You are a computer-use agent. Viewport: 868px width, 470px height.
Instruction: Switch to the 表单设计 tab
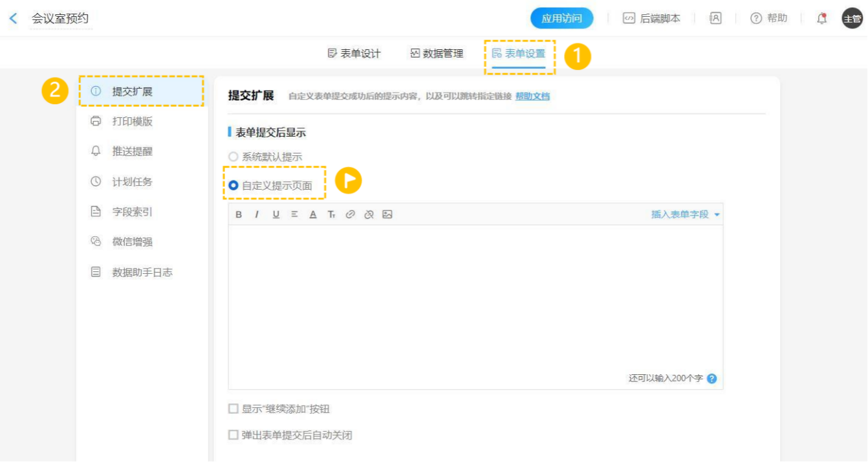pyautogui.click(x=354, y=54)
